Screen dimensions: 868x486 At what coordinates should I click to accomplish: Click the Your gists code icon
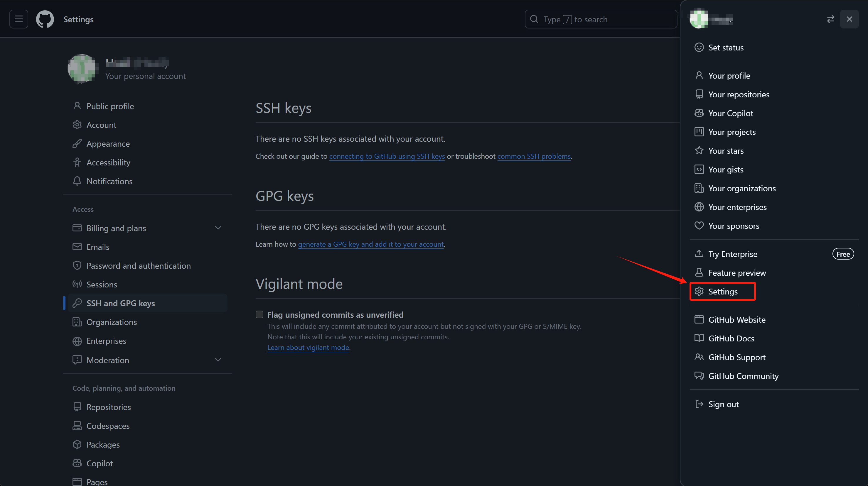699,169
